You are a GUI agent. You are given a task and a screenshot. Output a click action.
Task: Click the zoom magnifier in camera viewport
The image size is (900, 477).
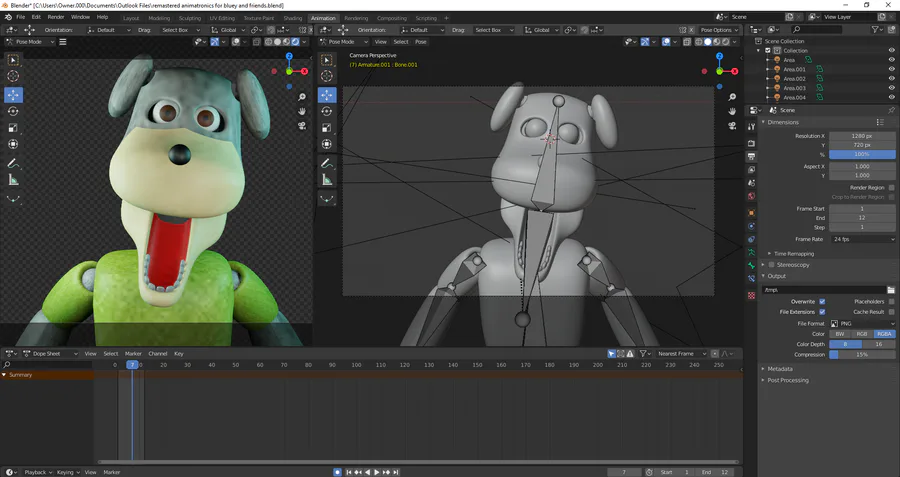pos(732,98)
